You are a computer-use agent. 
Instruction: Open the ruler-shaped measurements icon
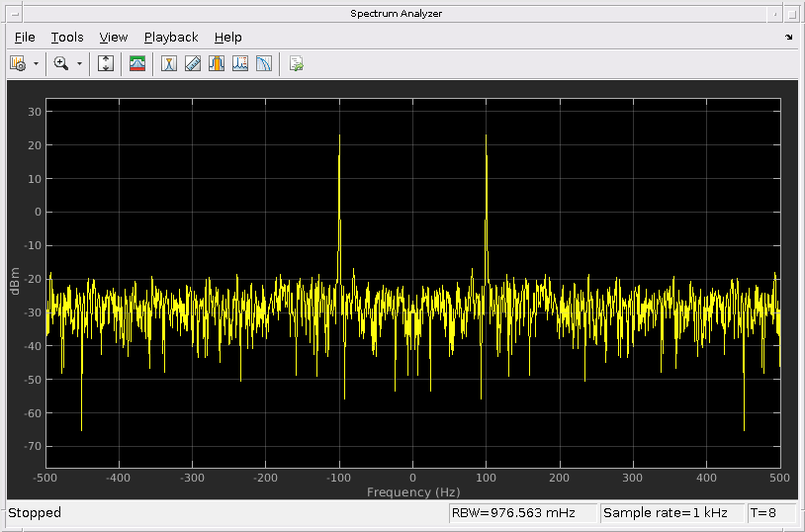coord(193,63)
